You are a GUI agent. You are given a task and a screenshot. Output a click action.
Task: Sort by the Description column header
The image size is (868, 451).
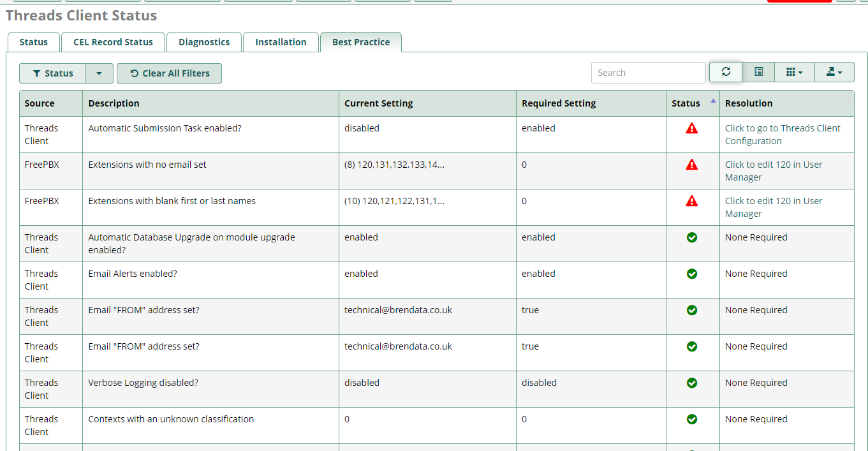(x=210, y=103)
